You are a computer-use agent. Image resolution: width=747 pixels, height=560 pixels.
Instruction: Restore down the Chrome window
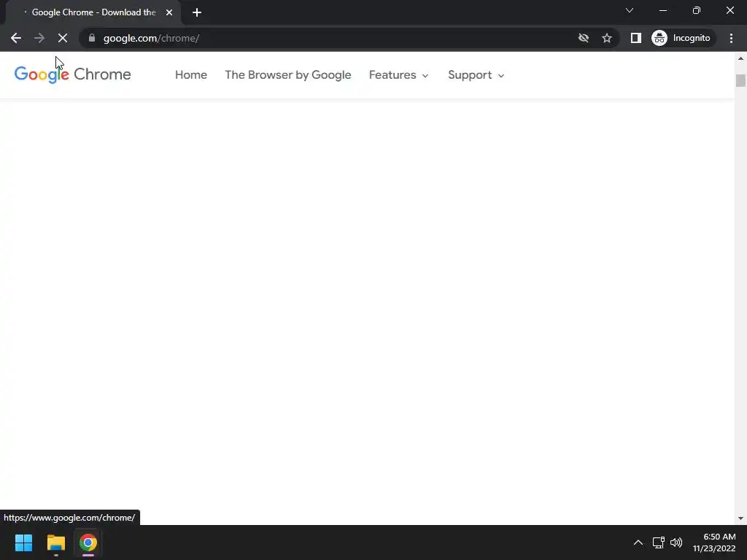[697, 10]
